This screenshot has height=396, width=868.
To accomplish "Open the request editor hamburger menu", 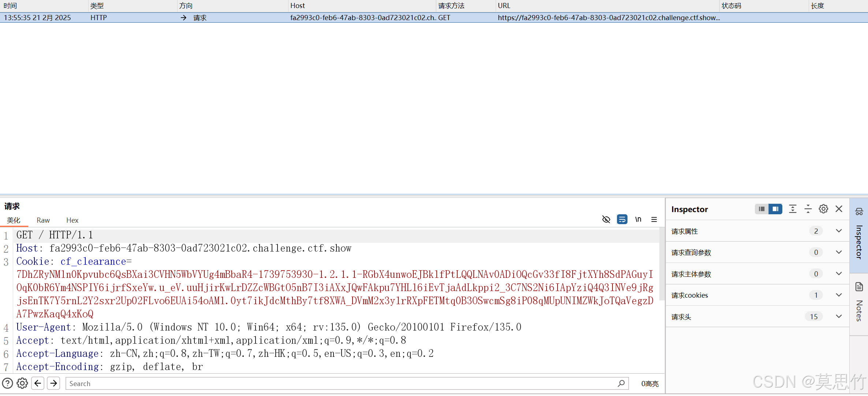I will [x=654, y=219].
